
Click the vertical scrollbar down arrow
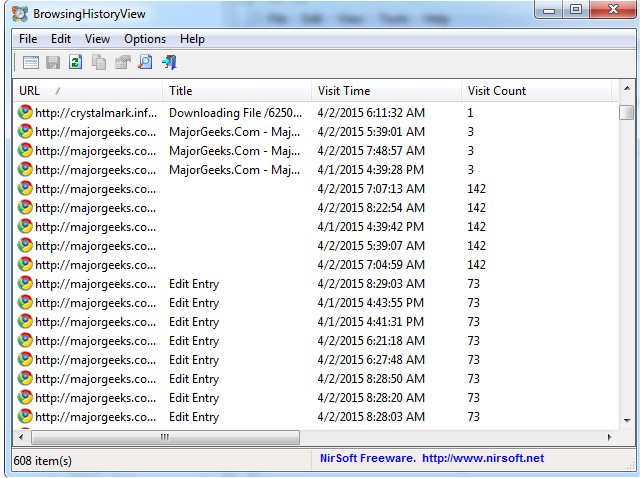(626, 421)
